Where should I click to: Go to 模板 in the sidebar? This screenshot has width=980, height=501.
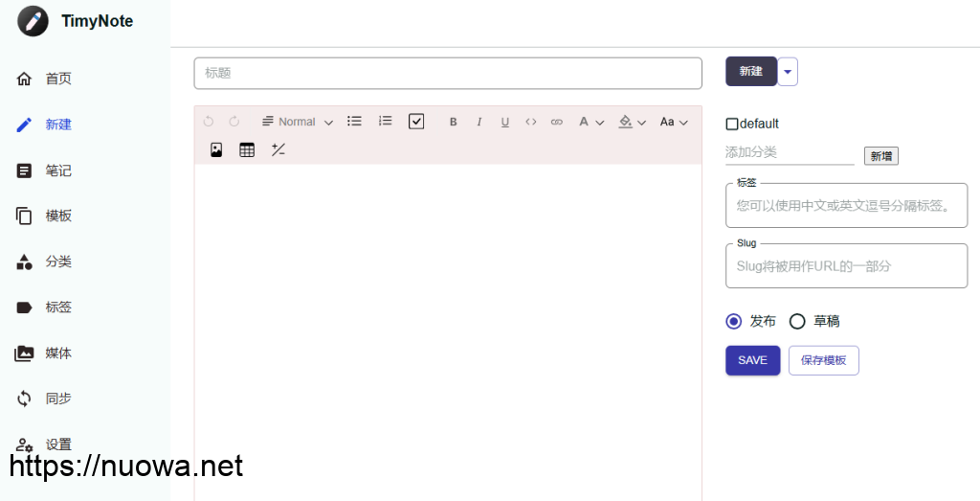click(x=57, y=216)
